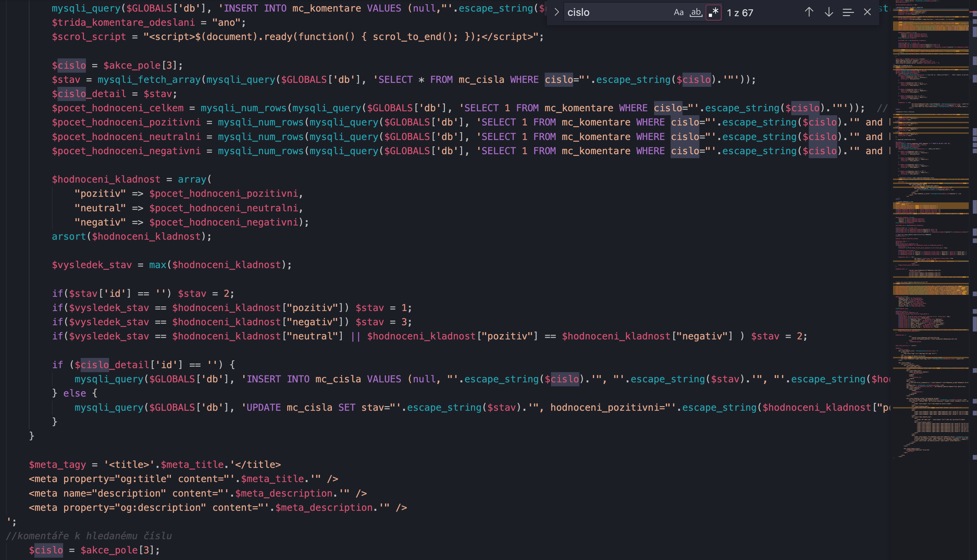Click '$trida_komentare_odeslani' variable
This screenshot has height=560, width=977.
click(123, 23)
